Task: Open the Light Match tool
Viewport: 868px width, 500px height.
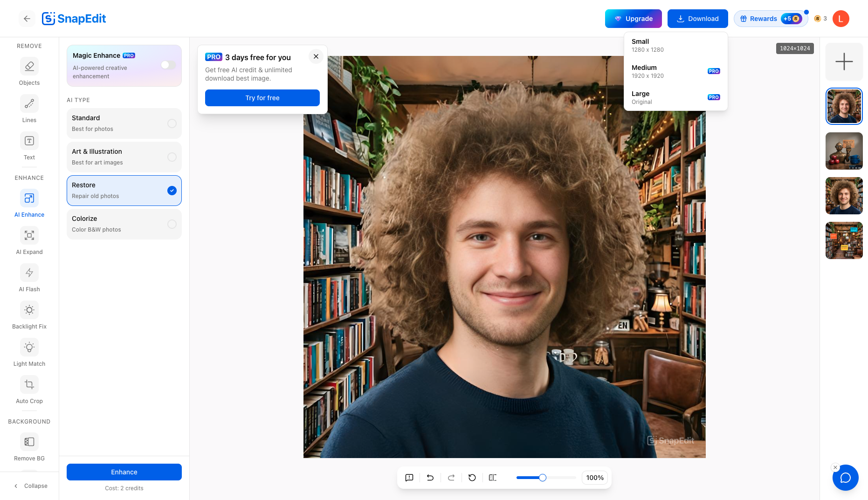Action: click(x=29, y=353)
